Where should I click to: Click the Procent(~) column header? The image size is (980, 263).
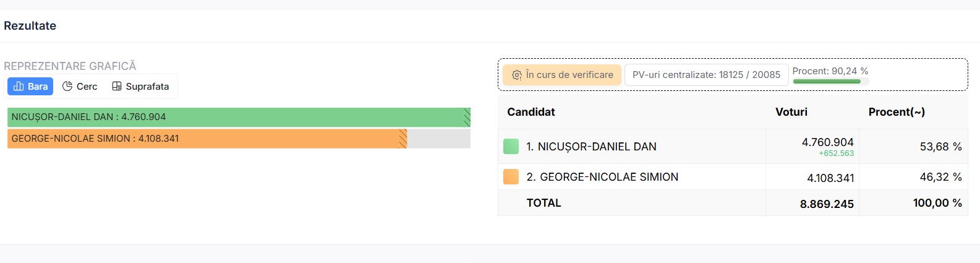[897, 112]
